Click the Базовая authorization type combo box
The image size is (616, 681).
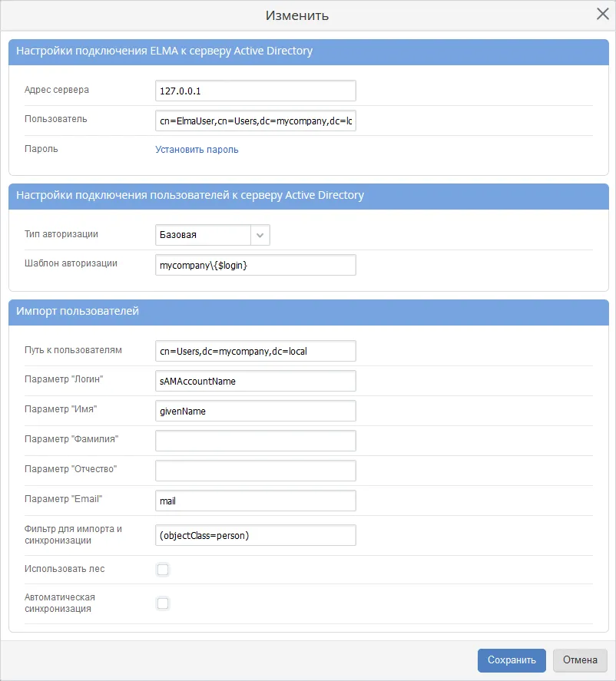[x=203, y=235]
